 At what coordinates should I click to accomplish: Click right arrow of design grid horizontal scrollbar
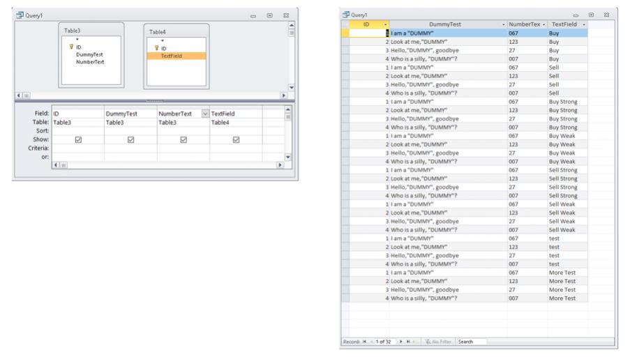pos(280,165)
